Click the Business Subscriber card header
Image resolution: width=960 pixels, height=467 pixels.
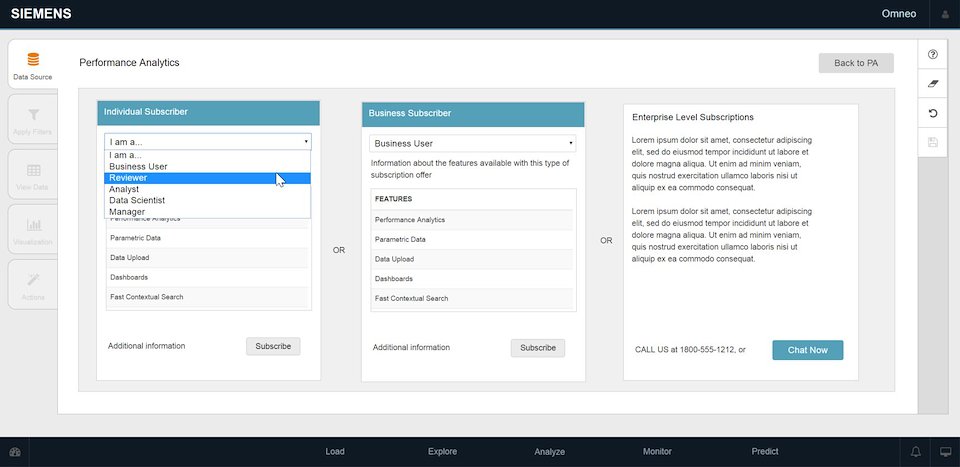coord(473,114)
